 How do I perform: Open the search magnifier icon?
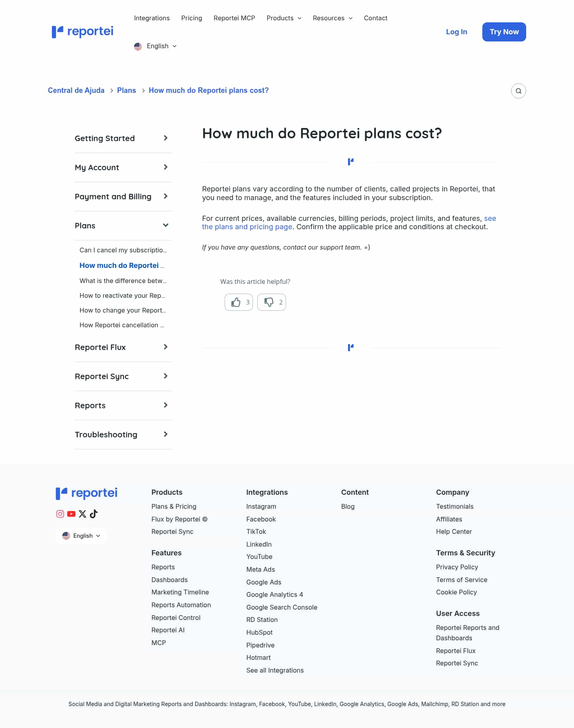point(518,91)
